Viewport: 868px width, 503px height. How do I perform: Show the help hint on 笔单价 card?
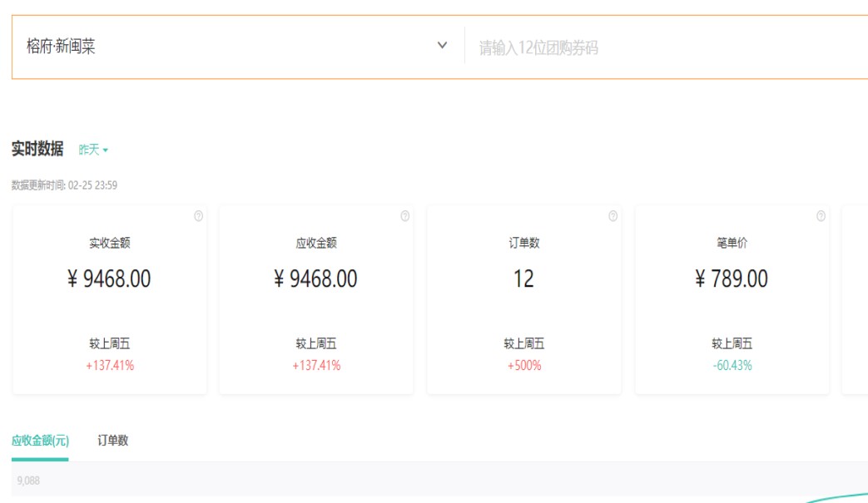(821, 216)
